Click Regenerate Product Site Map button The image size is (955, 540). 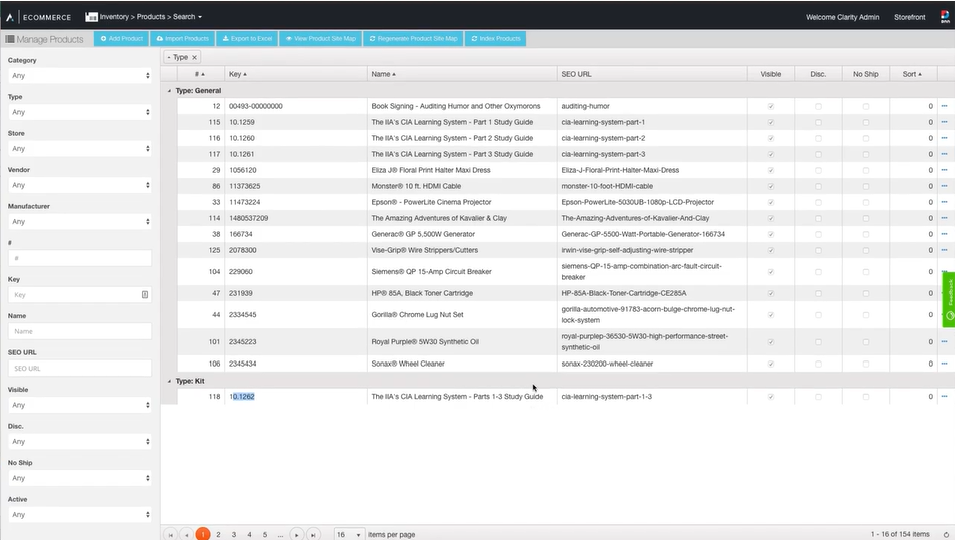pyautogui.click(x=414, y=38)
